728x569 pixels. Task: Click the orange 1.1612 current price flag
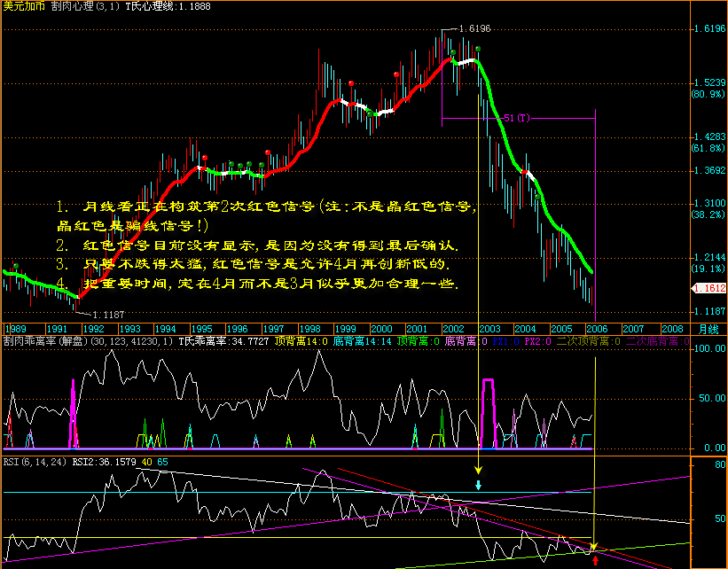(705, 288)
